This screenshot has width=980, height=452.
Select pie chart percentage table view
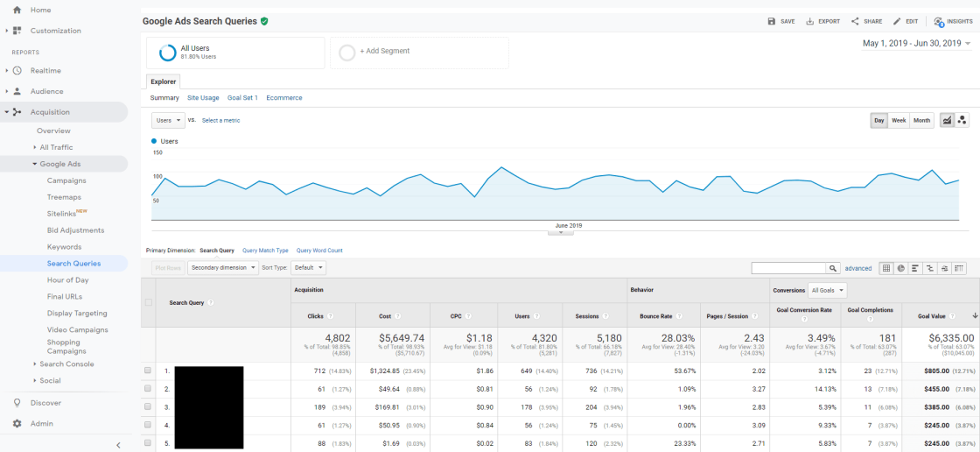coord(900,268)
